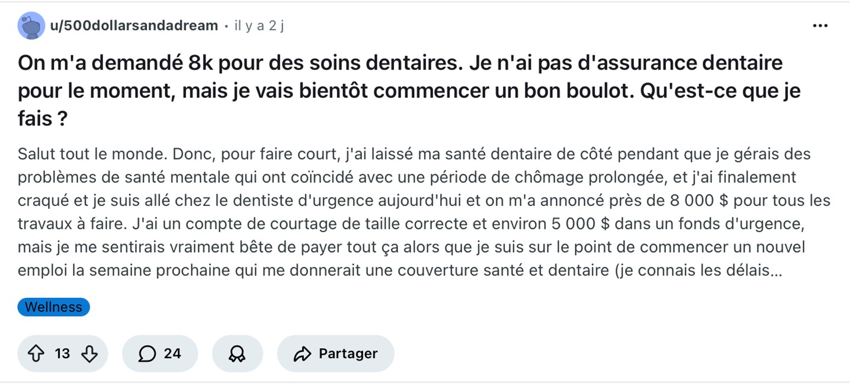Click the vote score 13
Viewport: 868px width, 385px height.
pyautogui.click(x=62, y=354)
